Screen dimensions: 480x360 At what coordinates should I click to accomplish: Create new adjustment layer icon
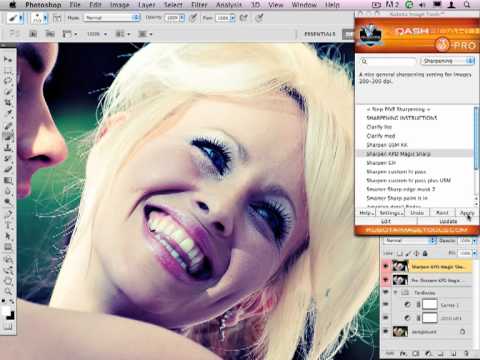428,353
